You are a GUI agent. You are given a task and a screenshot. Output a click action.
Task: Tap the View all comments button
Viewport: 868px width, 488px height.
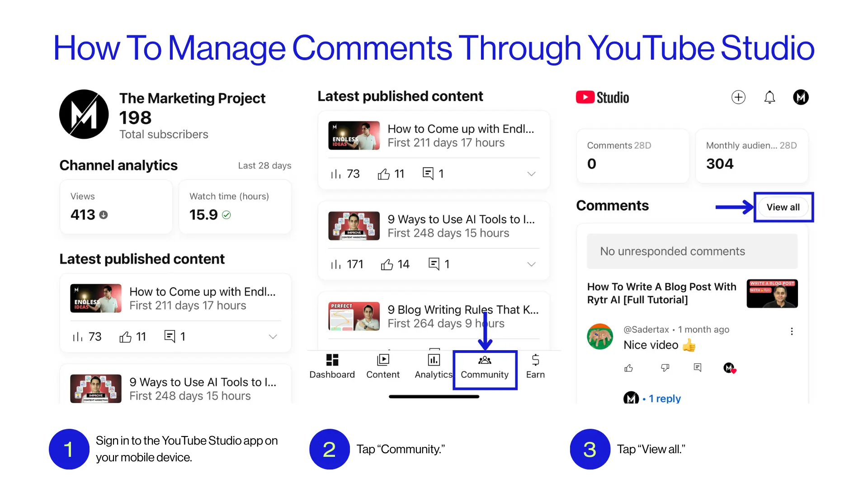pos(783,207)
